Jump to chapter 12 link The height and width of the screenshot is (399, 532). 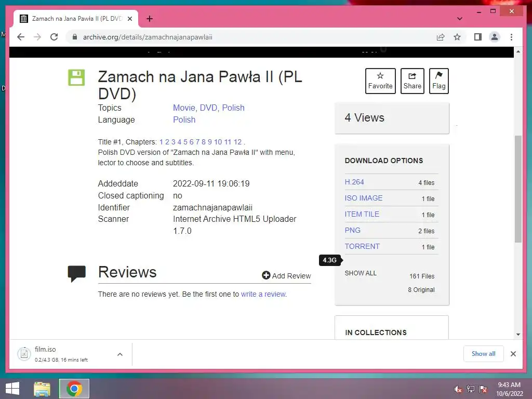pos(237,142)
